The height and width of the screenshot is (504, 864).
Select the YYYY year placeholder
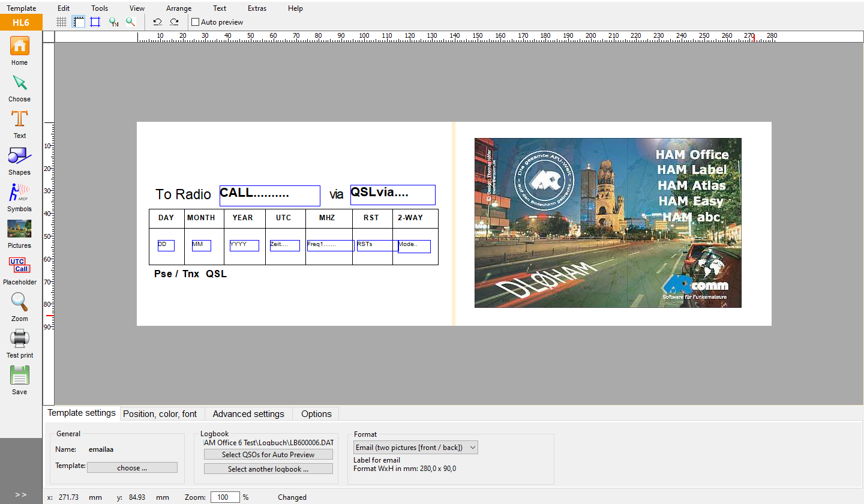pyautogui.click(x=244, y=245)
